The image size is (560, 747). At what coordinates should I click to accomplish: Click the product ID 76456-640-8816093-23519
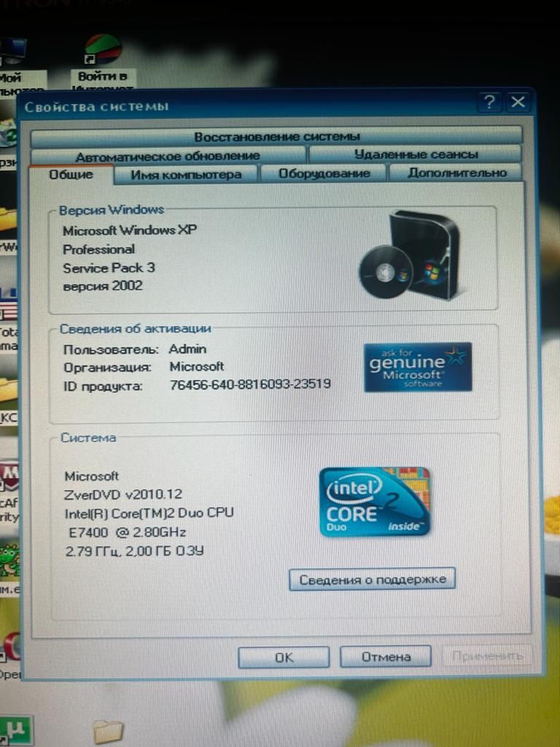[x=251, y=384]
